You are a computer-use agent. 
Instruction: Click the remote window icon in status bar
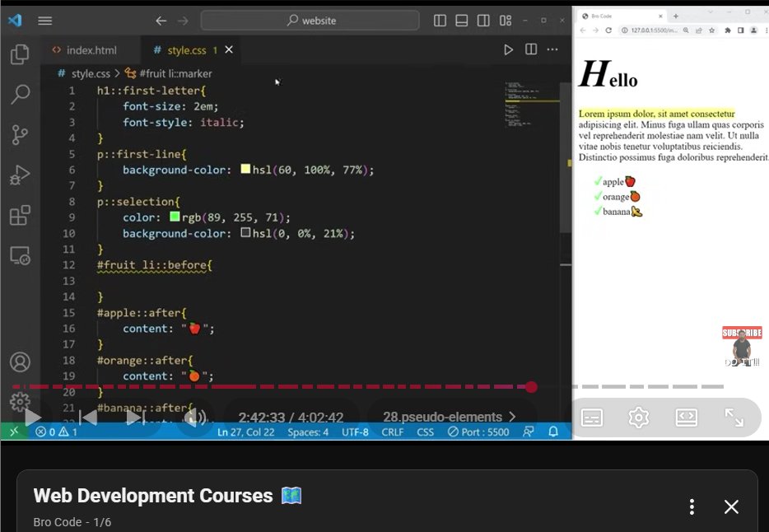click(x=14, y=432)
